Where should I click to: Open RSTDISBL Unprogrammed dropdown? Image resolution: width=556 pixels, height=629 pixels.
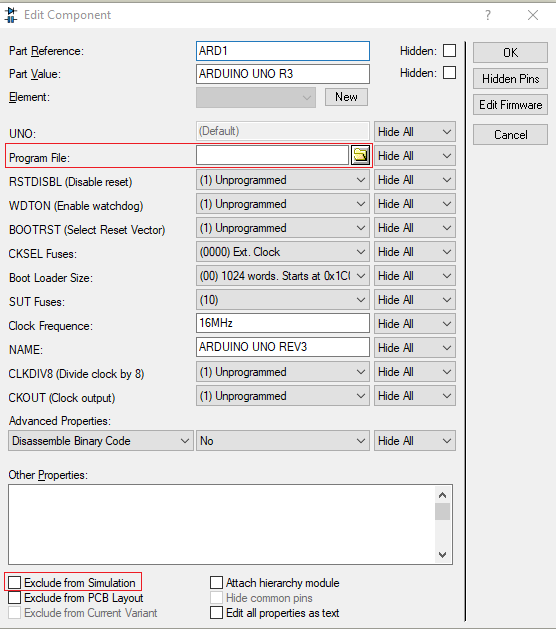tap(283, 180)
